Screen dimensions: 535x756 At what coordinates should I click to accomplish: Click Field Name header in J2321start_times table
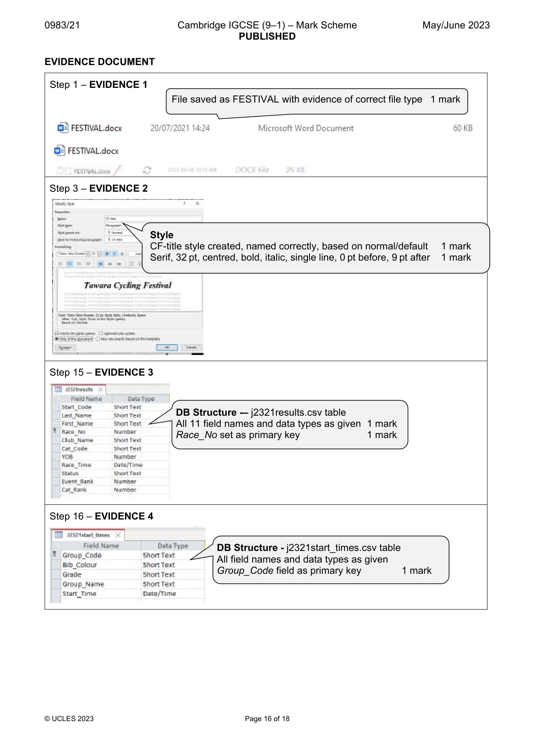point(101,546)
